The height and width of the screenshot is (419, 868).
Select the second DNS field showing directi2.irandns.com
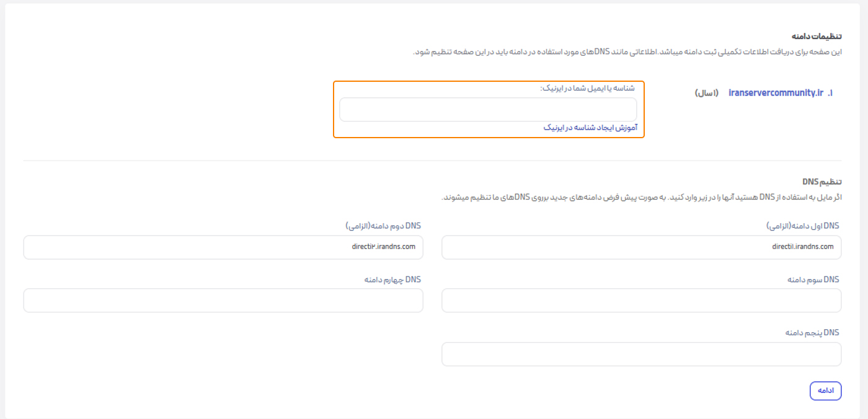pyautogui.click(x=223, y=247)
